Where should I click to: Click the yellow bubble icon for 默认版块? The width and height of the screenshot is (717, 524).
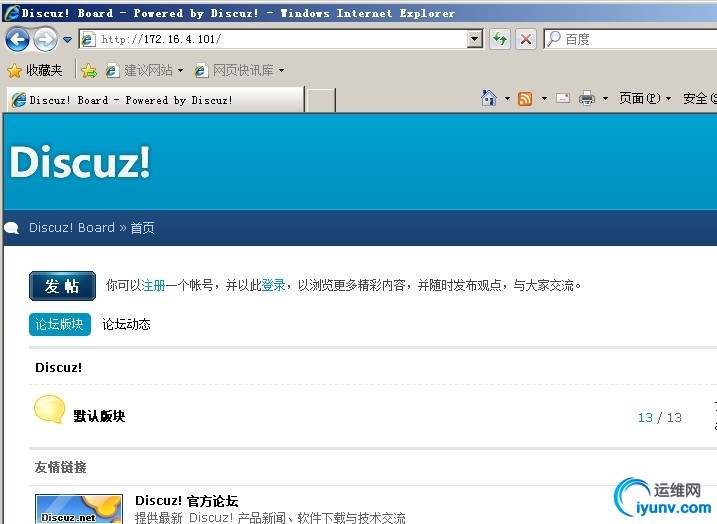(x=49, y=409)
